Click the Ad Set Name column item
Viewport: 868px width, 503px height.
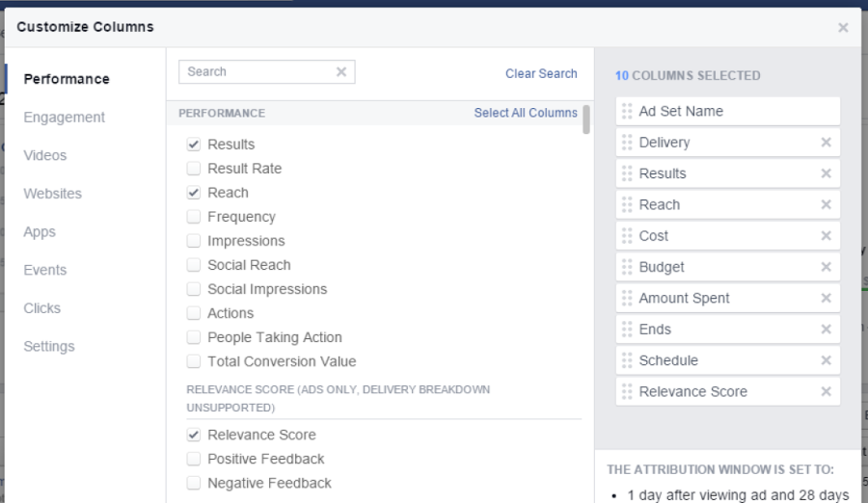pyautogui.click(x=728, y=111)
